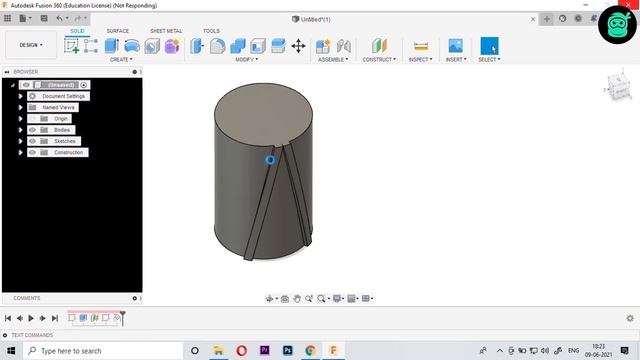Open the DESIGN workspace dropdown
The height and width of the screenshot is (360, 640).
pyautogui.click(x=31, y=45)
